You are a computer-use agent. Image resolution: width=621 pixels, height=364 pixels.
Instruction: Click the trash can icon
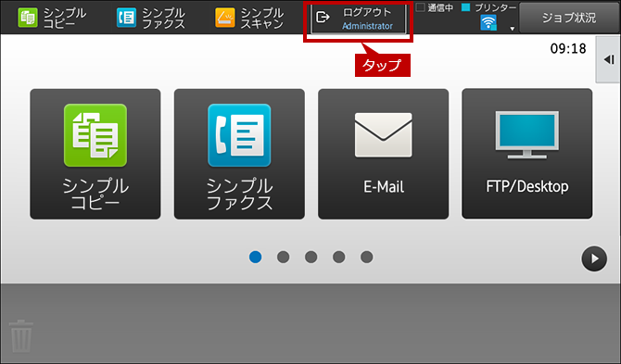click(x=21, y=336)
